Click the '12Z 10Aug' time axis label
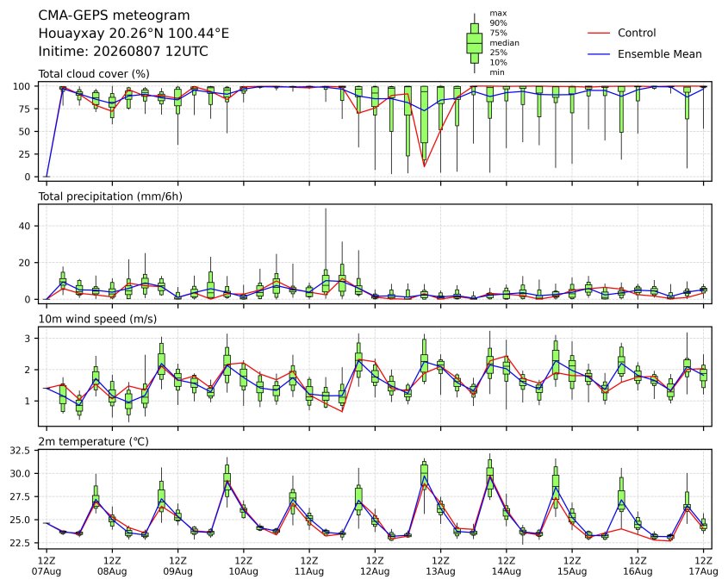Image resolution: width=728 pixels, height=586 pixels. click(243, 565)
